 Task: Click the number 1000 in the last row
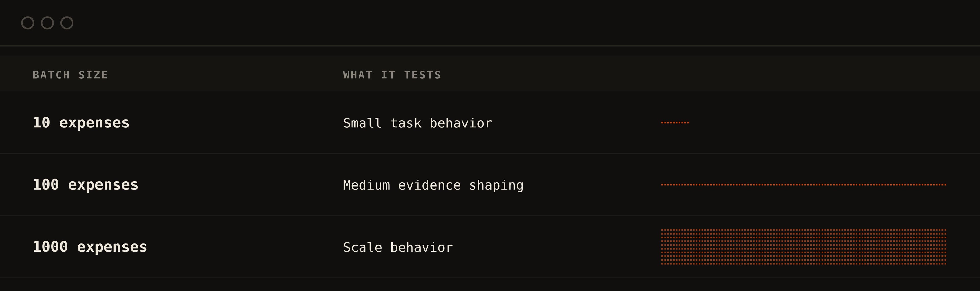[50, 247]
